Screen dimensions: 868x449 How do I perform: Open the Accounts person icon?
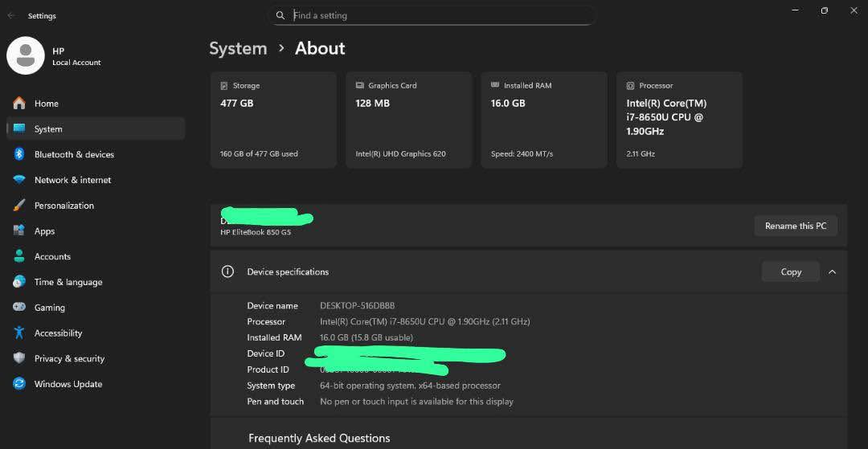(x=19, y=256)
